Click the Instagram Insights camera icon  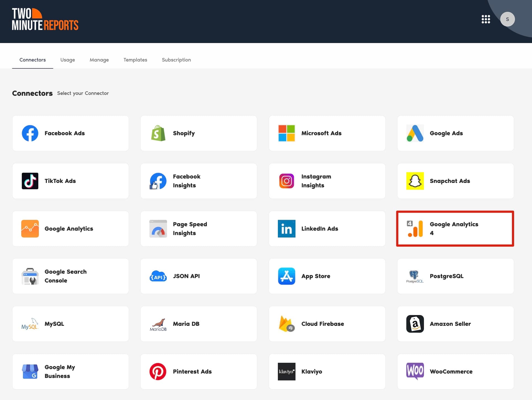(286, 181)
